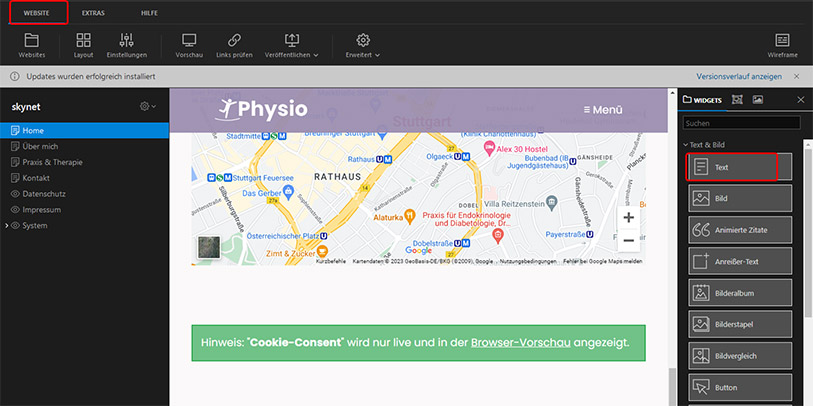The width and height of the screenshot is (813, 406).
Task: Toggle satellite view thumbnail on map
Action: [x=208, y=247]
